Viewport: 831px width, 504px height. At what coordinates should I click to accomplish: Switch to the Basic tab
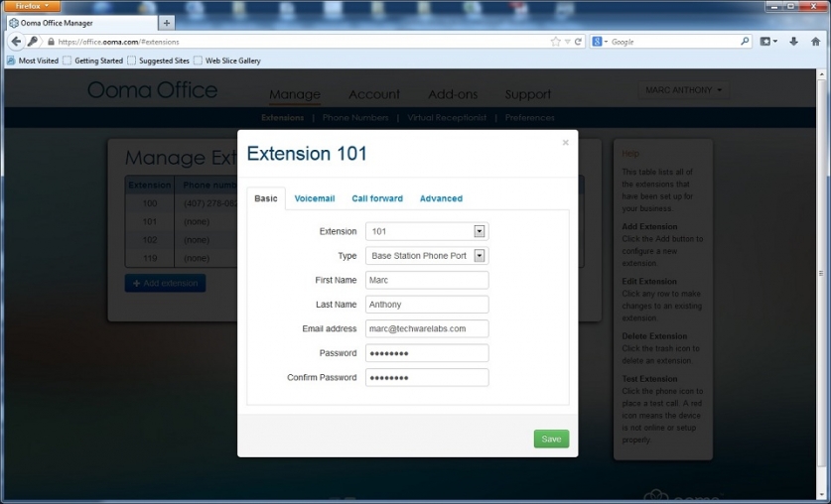266,198
